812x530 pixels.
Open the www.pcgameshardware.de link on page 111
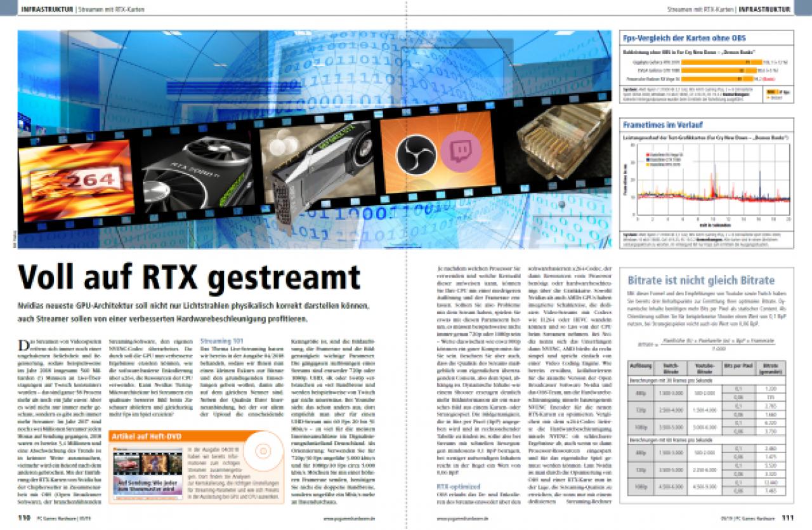463,519
